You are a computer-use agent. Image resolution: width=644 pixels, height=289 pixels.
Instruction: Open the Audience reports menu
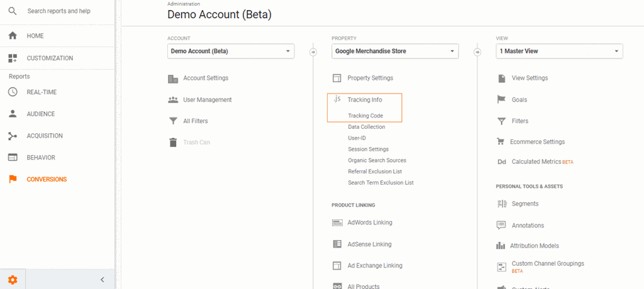(40, 114)
